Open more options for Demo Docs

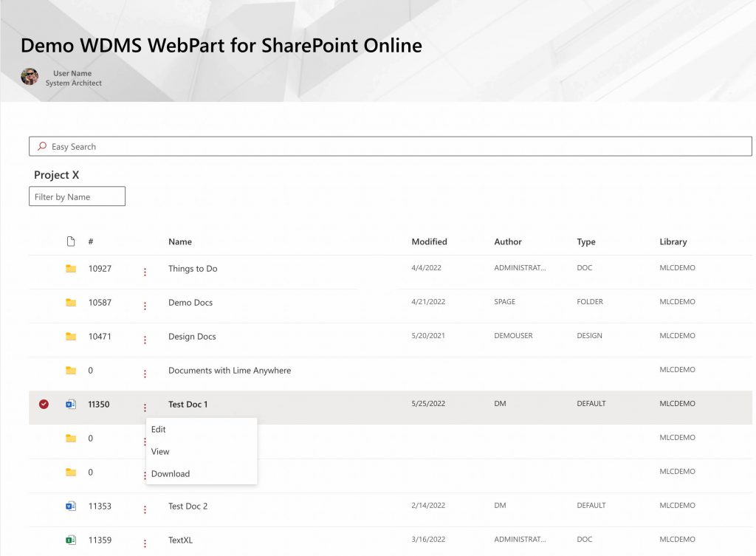pyautogui.click(x=145, y=306)
